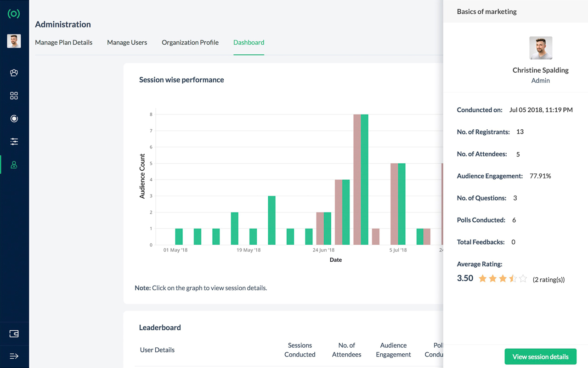Open the wallet icon in sidebar

pos(14,333)
